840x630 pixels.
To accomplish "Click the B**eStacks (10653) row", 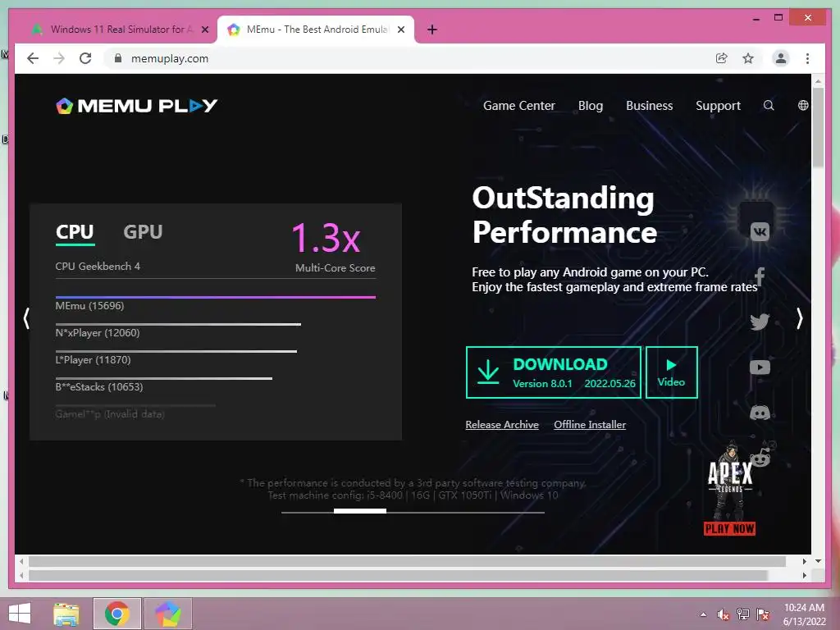I will point(163,384).
